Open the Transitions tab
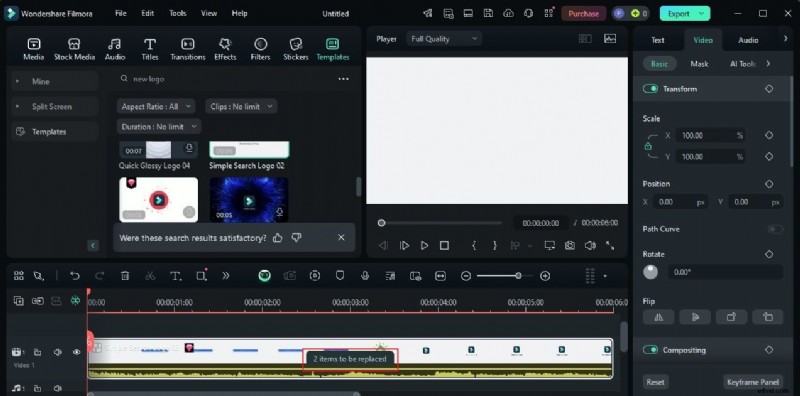 pos(188,50)
